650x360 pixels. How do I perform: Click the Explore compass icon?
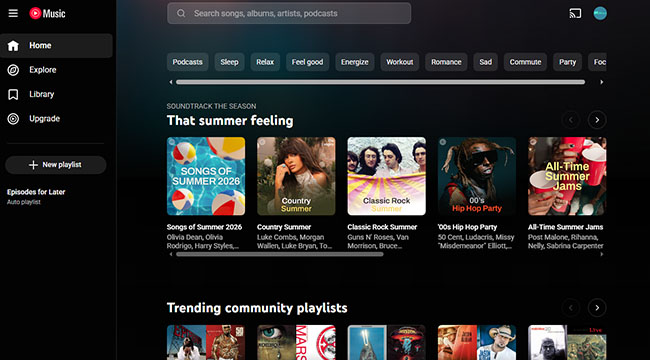point(13,70)
